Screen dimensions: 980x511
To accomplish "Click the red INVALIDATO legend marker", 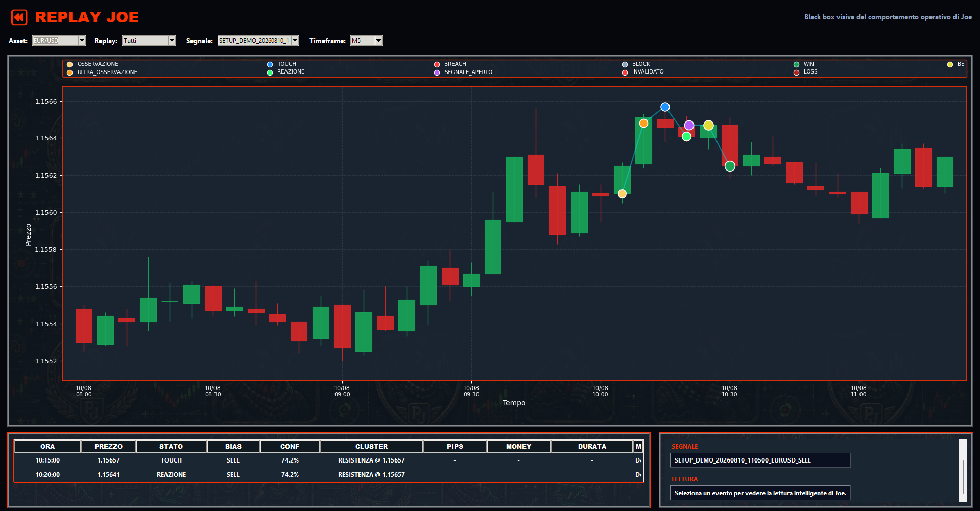I will pos(625,72).
